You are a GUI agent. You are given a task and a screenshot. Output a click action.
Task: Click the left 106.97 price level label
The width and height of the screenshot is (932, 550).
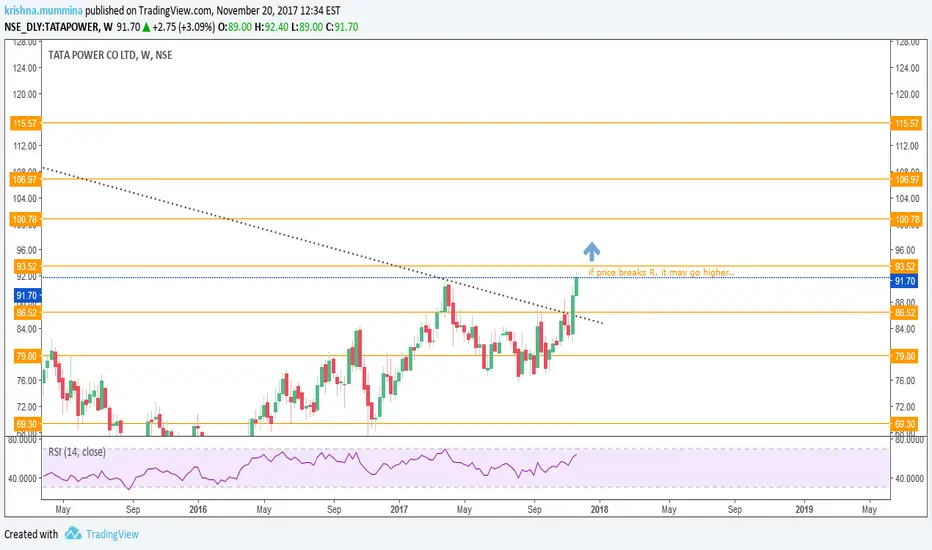(x=26, y=179)
